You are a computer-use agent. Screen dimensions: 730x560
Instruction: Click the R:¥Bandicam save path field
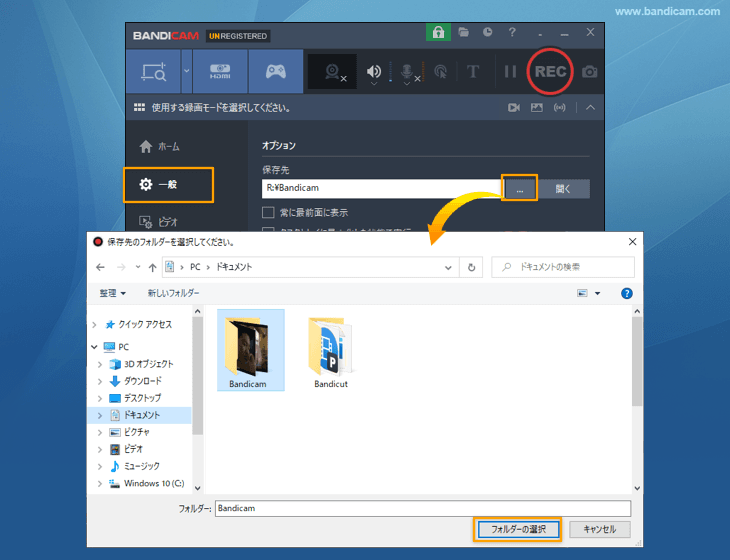(x=381, y=189)
